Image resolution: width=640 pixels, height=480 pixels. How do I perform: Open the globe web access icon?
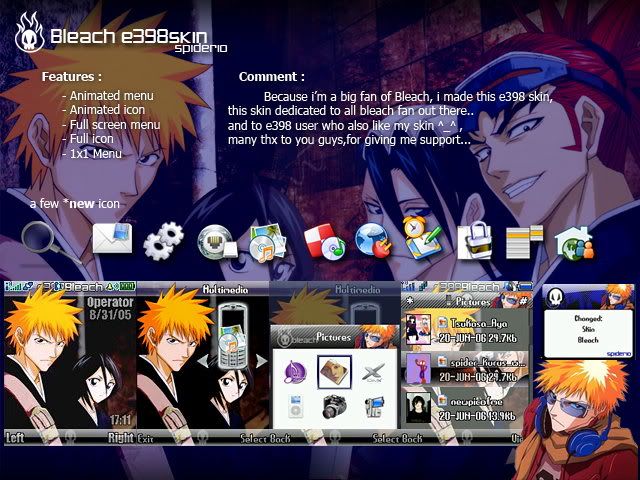click(373, 241)
